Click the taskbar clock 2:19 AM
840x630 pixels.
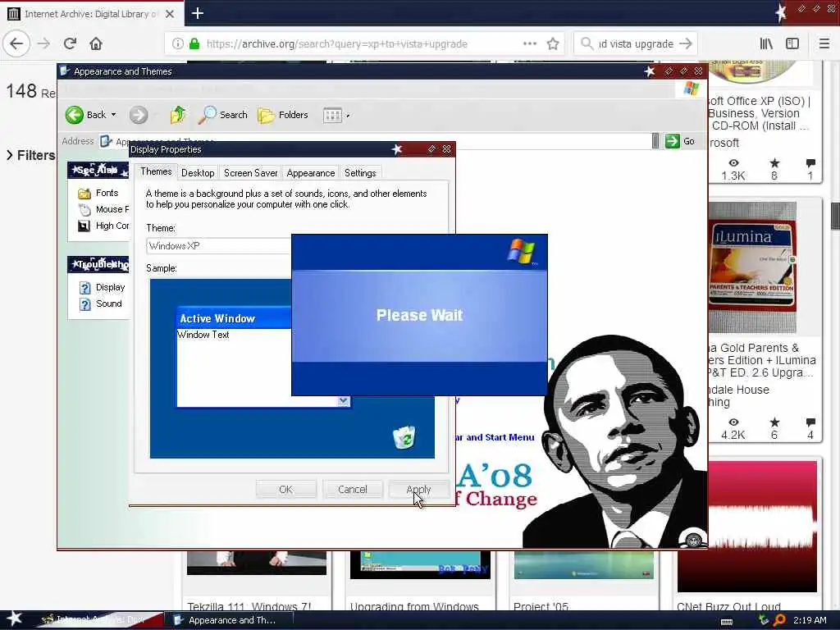coord(810,620)
